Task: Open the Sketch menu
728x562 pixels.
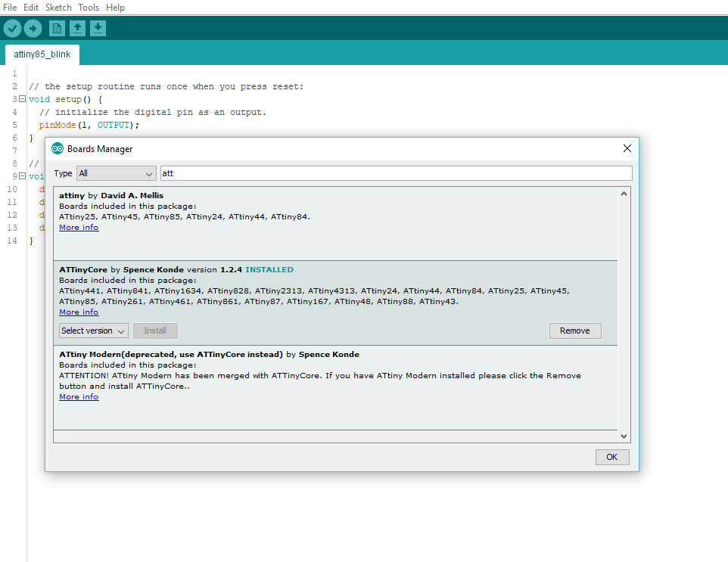Action: [x=58, y=8]
